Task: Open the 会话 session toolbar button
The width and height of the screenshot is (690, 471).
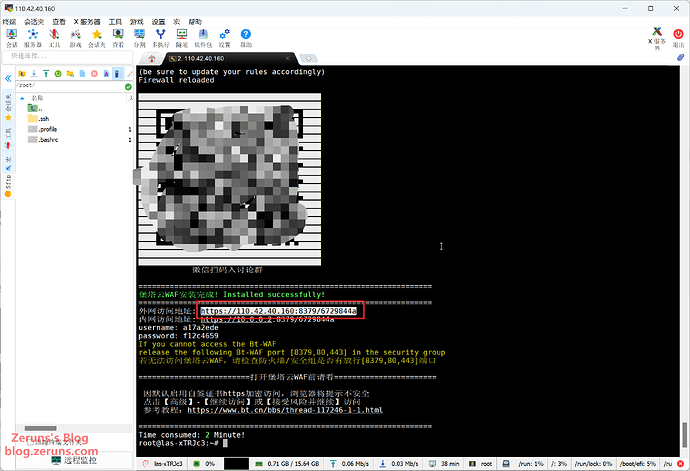Action: [12, 38]
